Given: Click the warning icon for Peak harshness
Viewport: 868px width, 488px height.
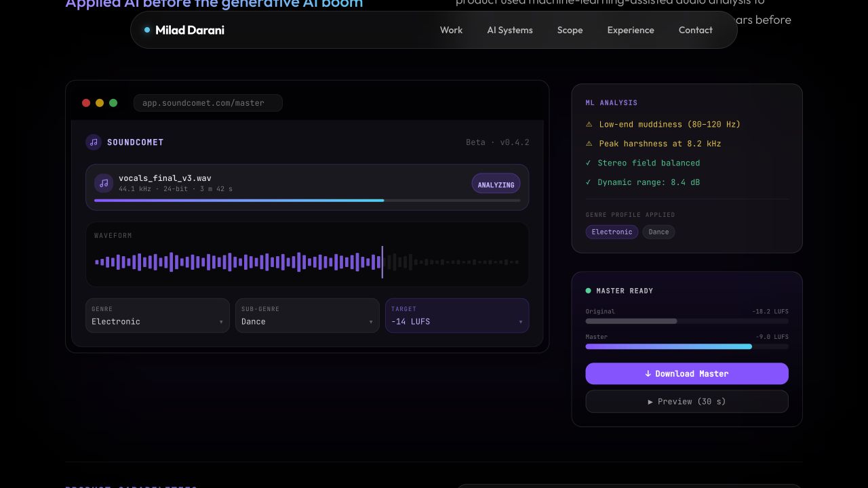Looking at the screenshot, I should (589, 144).
